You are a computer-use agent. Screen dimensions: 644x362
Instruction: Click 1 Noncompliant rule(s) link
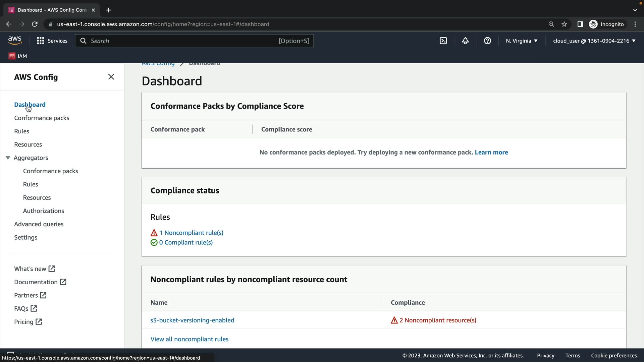[x=191, y=233]
